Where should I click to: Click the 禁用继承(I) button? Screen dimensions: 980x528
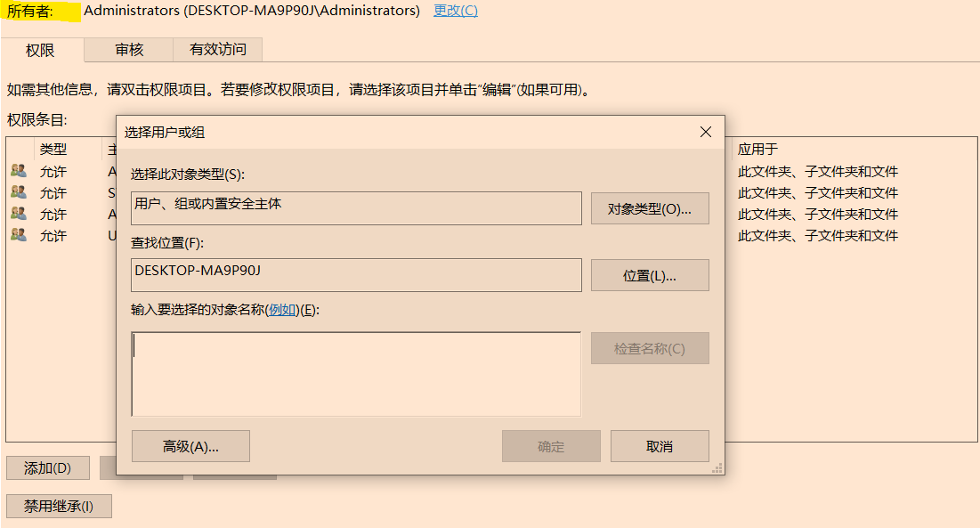pyautogui.click(x=59, y=506)
